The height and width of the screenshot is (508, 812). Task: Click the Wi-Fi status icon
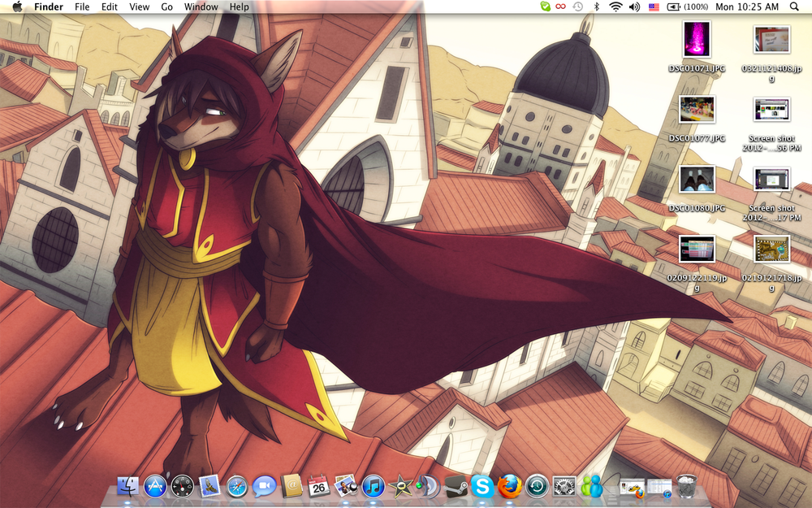click(615, 7)
